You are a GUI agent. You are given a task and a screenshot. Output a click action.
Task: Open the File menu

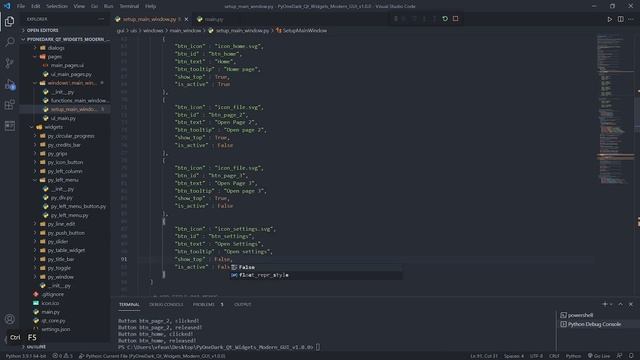pos(21,6)
